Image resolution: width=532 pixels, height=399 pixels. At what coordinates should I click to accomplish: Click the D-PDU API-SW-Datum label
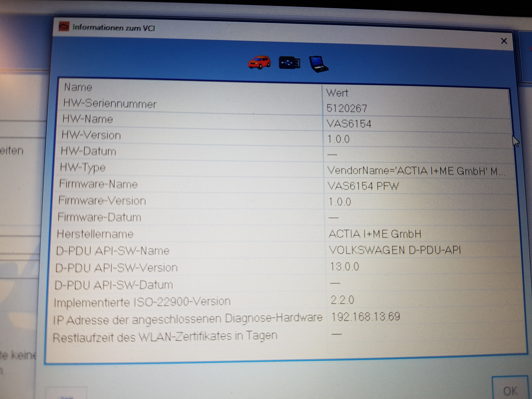coord(114,285)
